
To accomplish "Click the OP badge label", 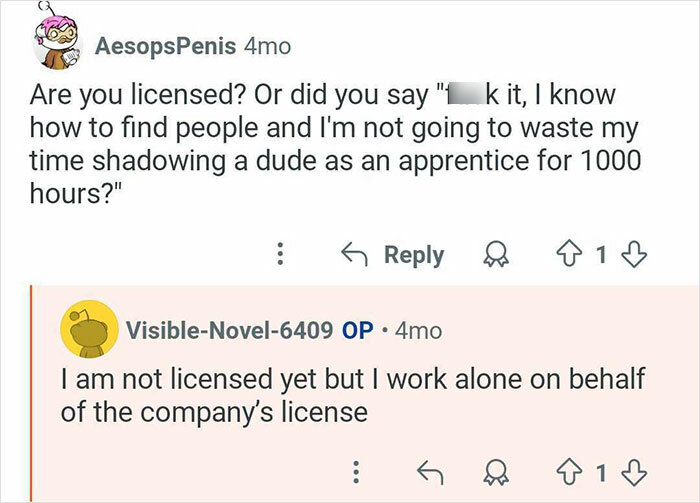I will [357, 329].
